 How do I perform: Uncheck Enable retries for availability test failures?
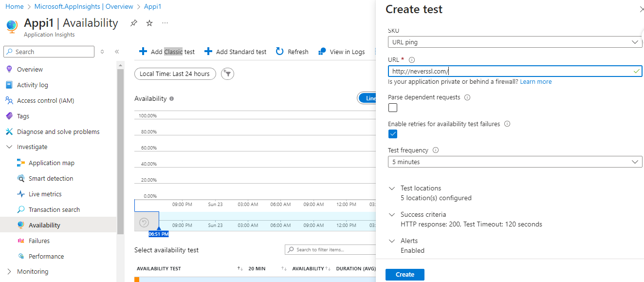tap(393, 134)
